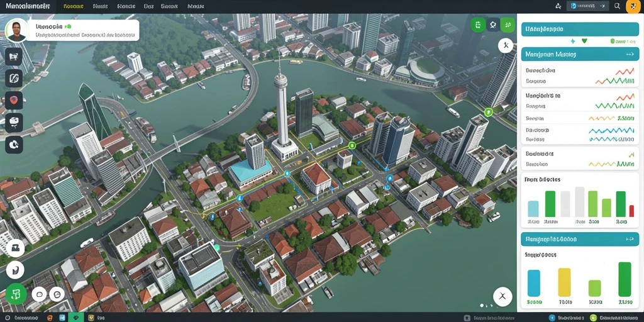Click the user avatar photo at top-left
644x322 pixels.
tap(17, 30)
